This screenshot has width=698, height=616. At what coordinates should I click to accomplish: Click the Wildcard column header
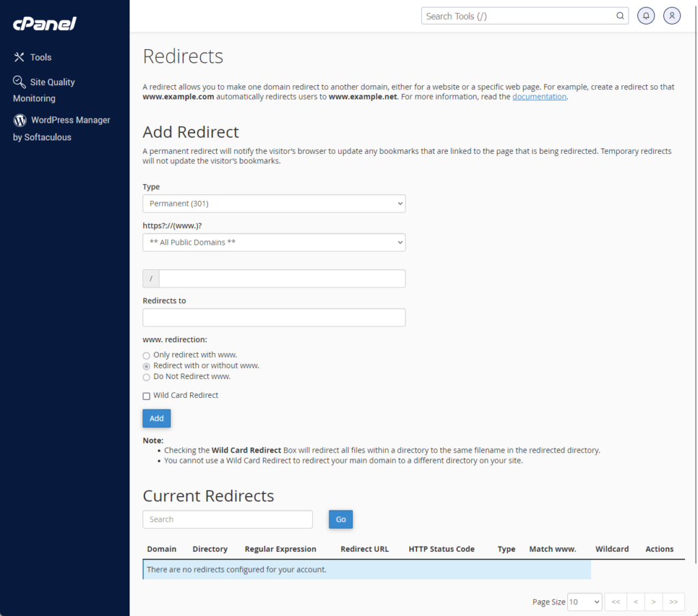pos(612,549)
